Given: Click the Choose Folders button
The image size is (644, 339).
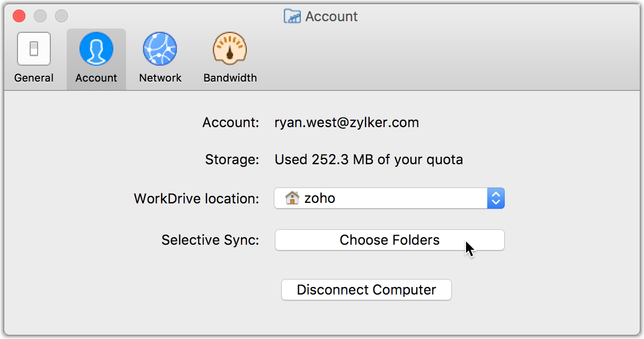Looking at the screenshot, I should click(389, 240).
